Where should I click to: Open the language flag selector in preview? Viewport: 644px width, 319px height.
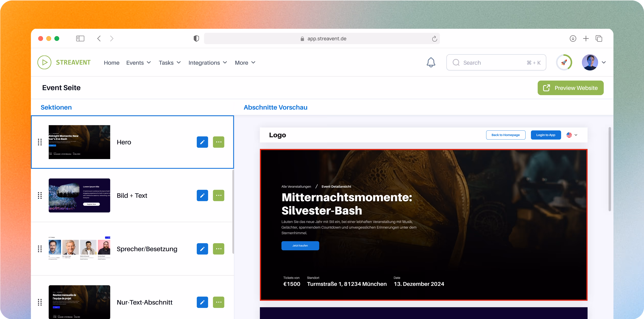pyautogui.click(x=572, y=135)
